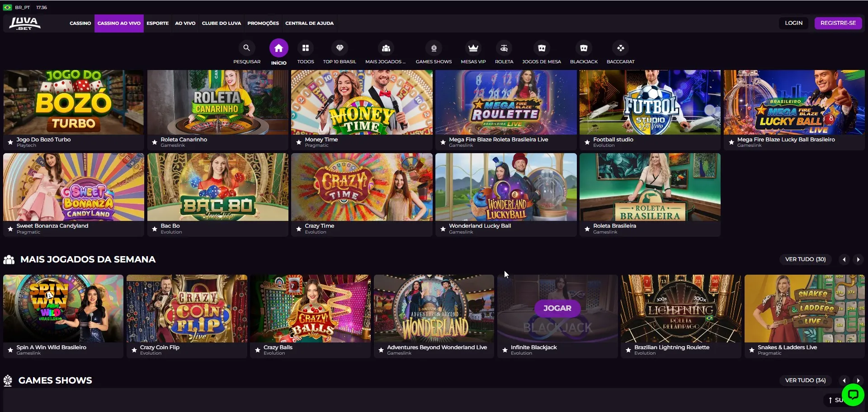This screenshot has width=868, height=412.
Task: Open the Roleta category icon
Action: coord(504,48)
